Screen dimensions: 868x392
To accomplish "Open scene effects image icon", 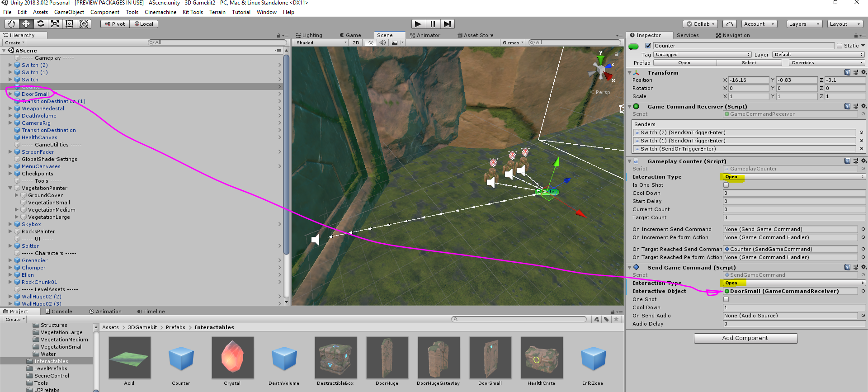I will [x=395, y=43].
